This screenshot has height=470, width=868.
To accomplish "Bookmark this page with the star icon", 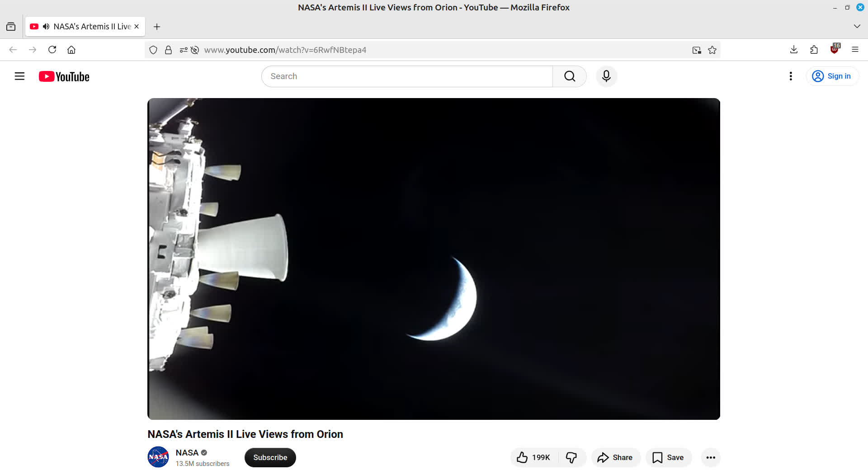I will (x=712, y=50).
